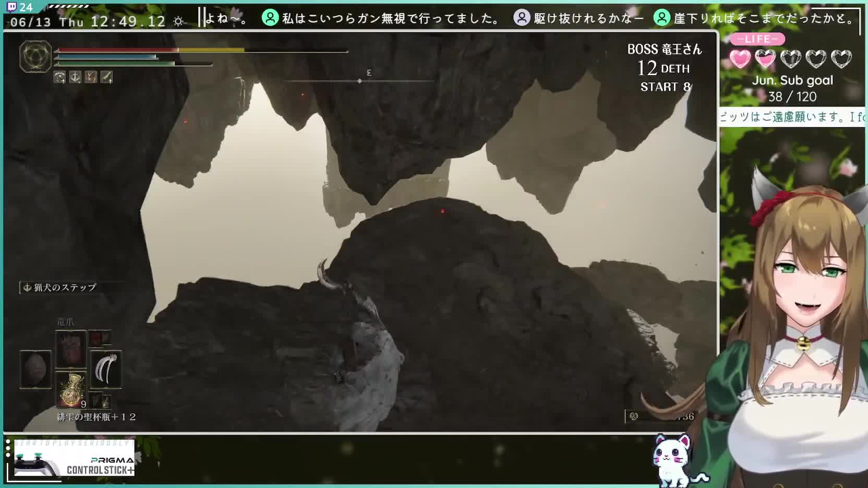The width and height of the screenshot is (868, 488).
Task: Click the Twitch viewer count icon
Action: [x=12, y=7]
